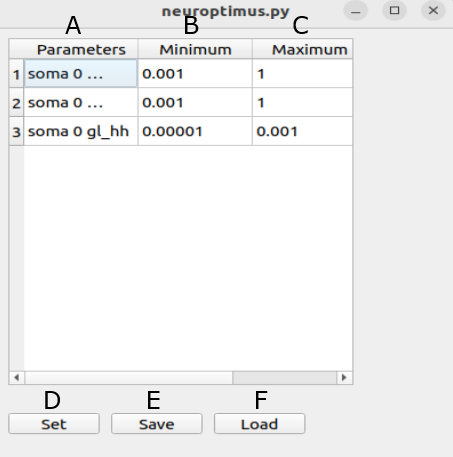This screenshot has height=457, width=453.
Task: Select row header number 1
Action: [16, 74]
